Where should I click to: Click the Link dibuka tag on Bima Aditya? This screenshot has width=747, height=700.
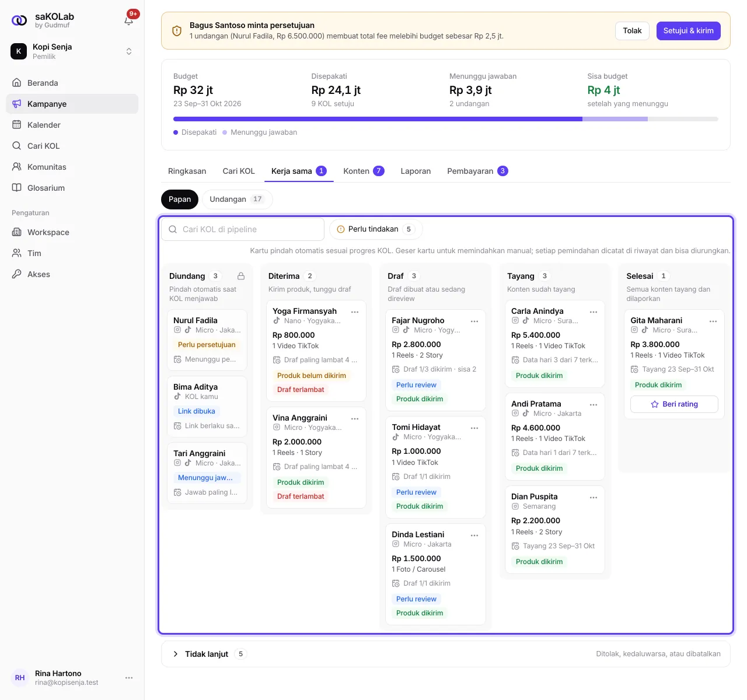pos(197,411)
